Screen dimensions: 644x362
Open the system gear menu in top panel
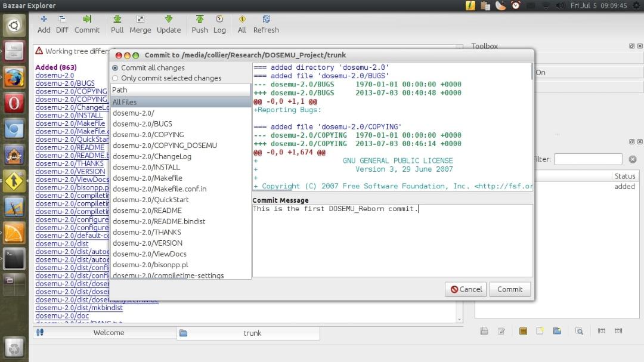636,5
